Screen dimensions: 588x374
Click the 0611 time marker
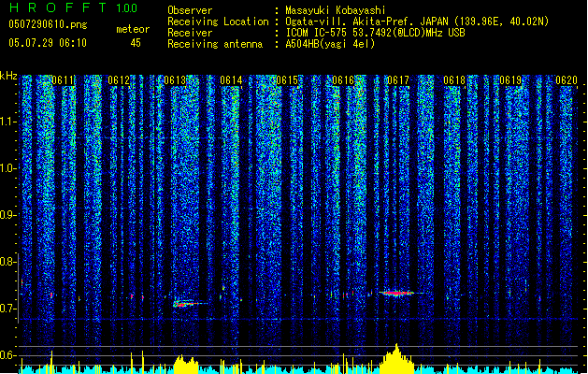click(63, 80)
